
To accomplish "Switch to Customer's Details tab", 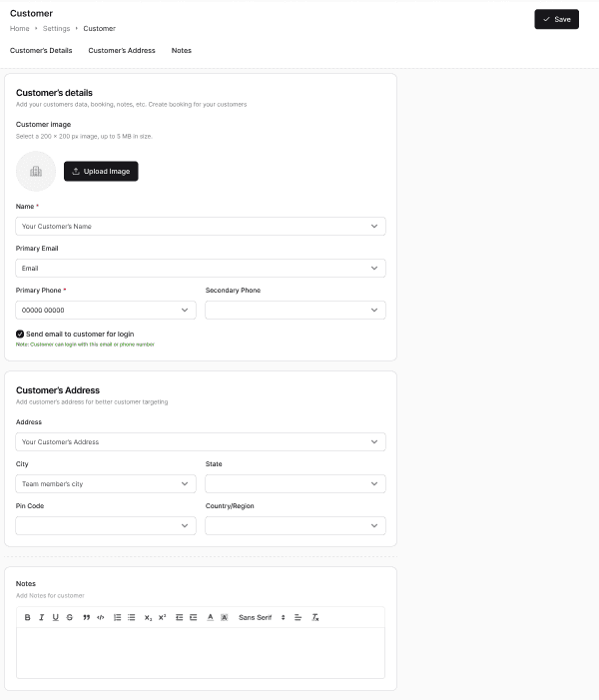I will tap(41, 51).
